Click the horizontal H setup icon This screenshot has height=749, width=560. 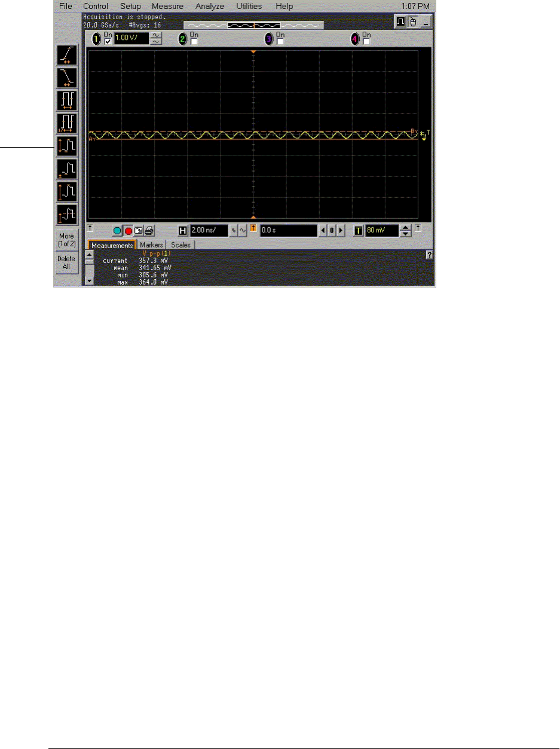(x=183, y=231)
